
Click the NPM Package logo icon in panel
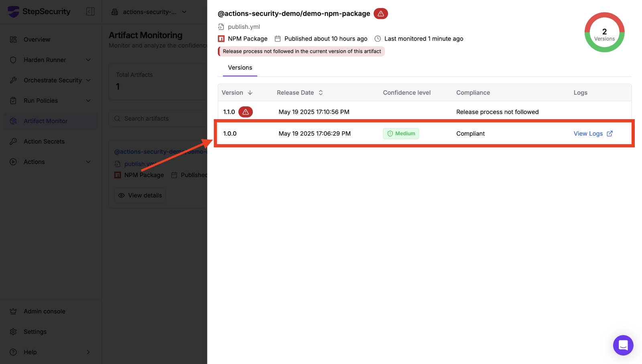221,39
